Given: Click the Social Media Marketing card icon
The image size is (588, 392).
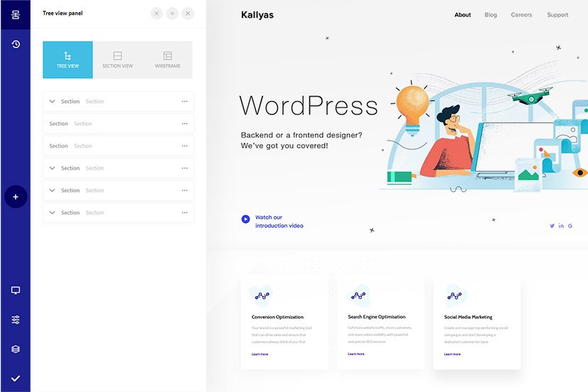Looking at the screenshot, I should click(x=454, y=296).
